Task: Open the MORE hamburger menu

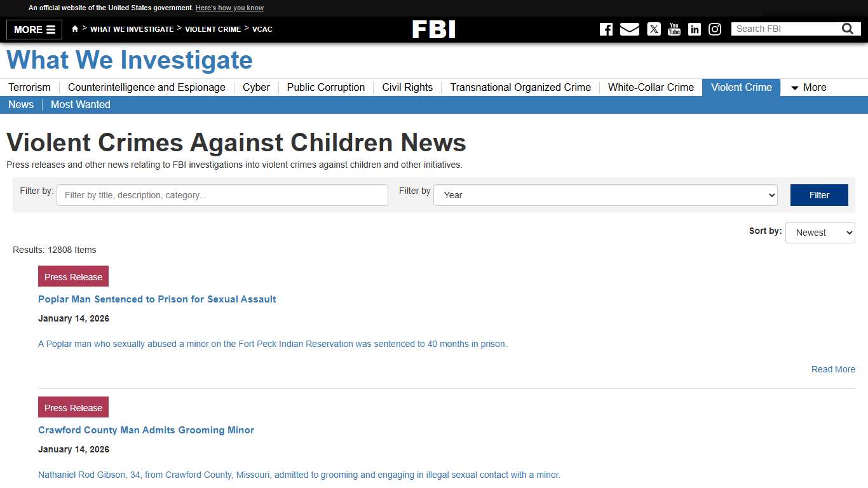Action: point(34,29)
